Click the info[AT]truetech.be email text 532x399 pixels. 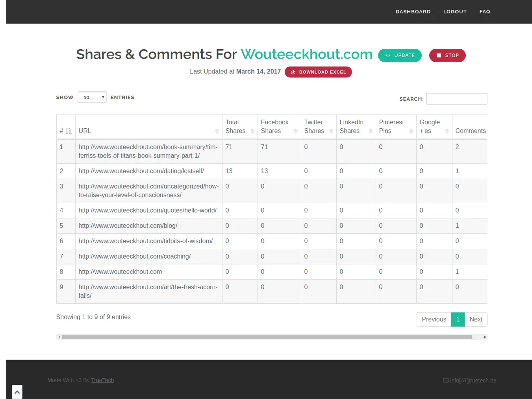pyautogui.click(x=473, y=381)
